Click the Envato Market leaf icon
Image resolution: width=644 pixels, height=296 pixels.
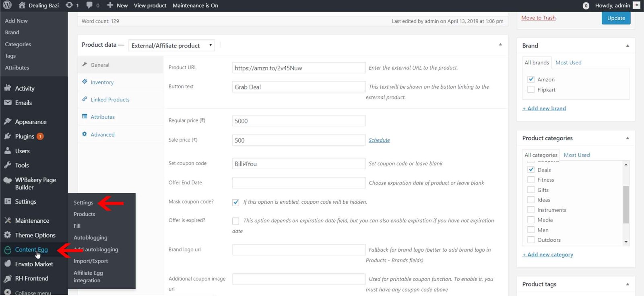coord(8,264)
